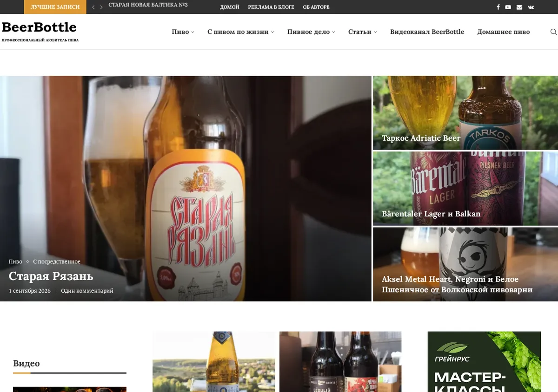
Task: Show previous top post with left arrow
Action: coord(93,7)
